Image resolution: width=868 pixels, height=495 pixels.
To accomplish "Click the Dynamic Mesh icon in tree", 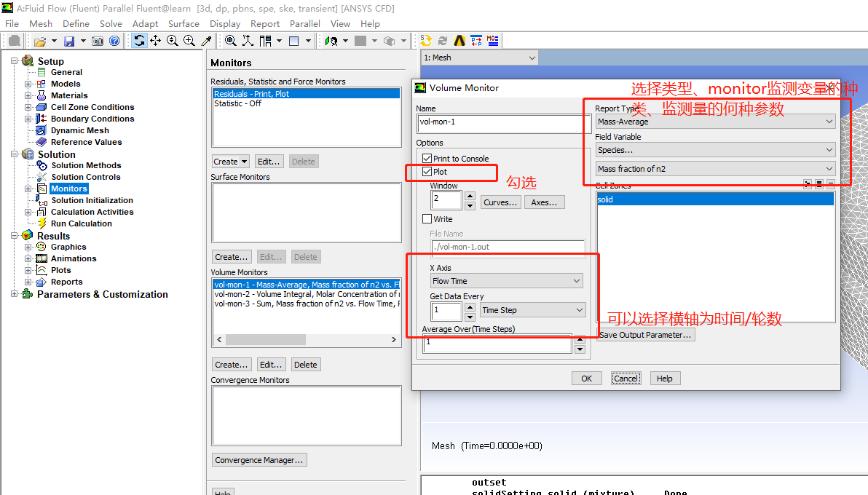I will pyautogui.click(x=40, y=131).
